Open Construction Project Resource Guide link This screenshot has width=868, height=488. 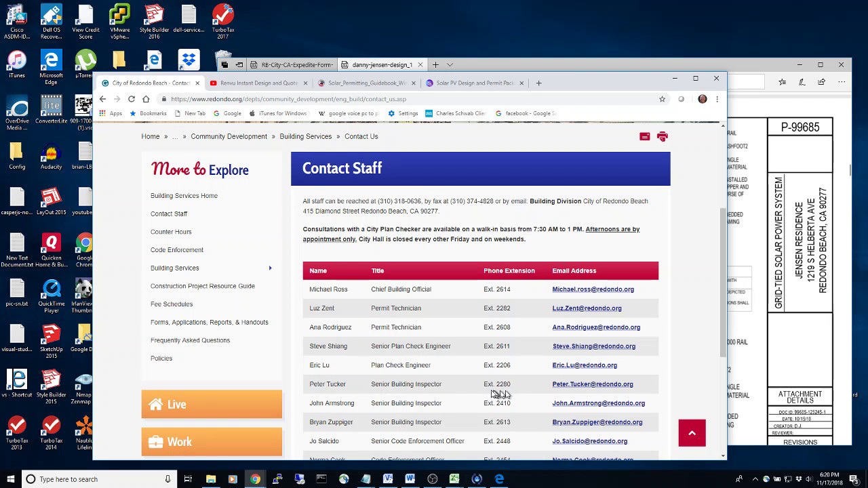[203, 286]
